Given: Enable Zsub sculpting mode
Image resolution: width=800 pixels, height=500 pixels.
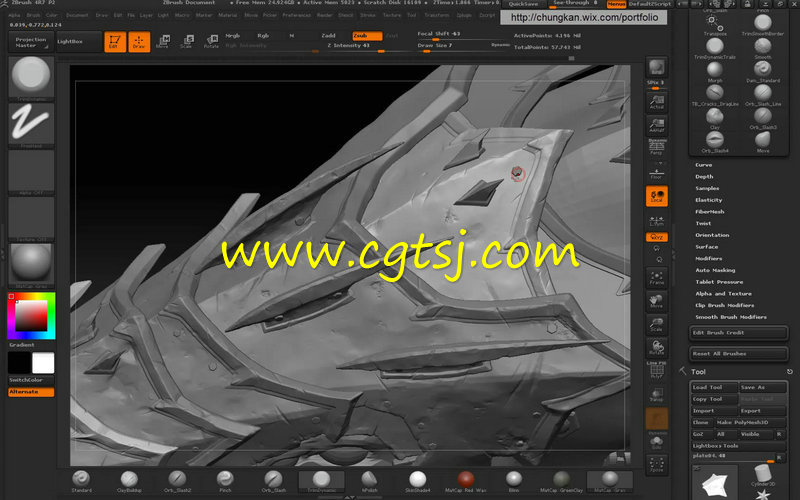Looking at the screenshot, I should [367, 36].
